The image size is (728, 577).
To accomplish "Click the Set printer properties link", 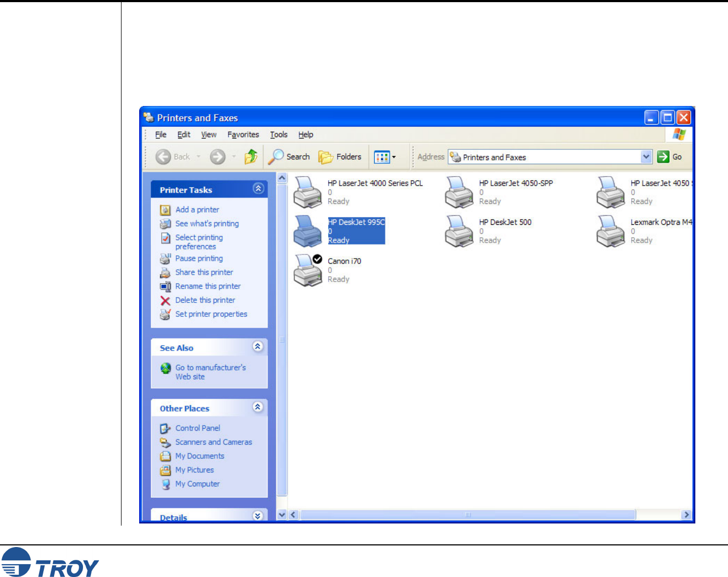I will point(211,314).
